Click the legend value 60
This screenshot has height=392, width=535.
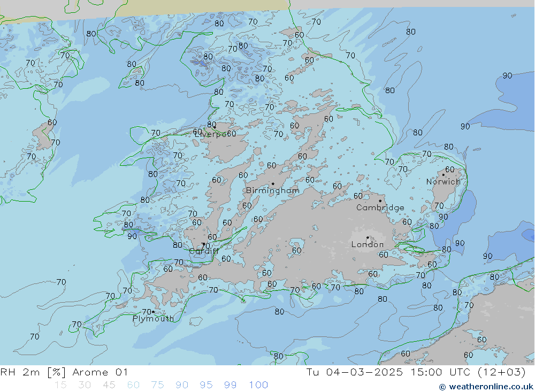[133, 385]
